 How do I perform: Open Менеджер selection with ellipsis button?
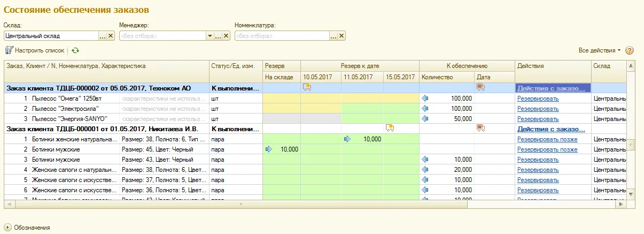[x=218, y=36]
